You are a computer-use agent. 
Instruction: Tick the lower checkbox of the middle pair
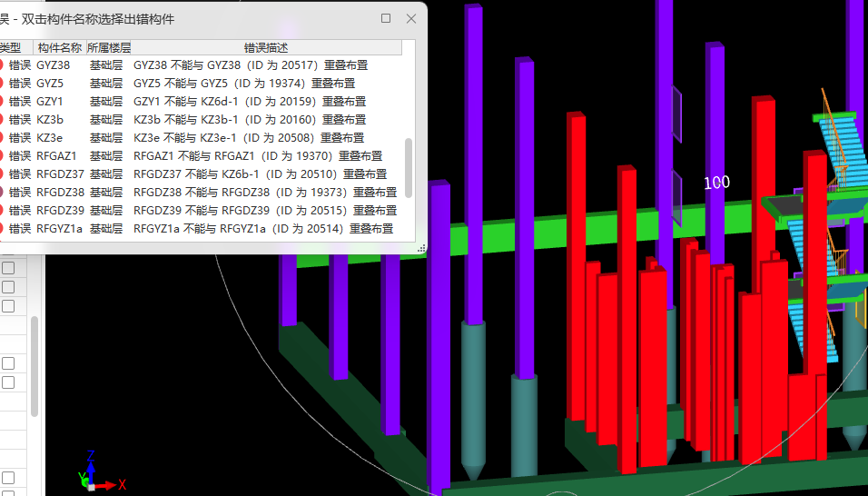pyautogui.click(x=8, y=382)
